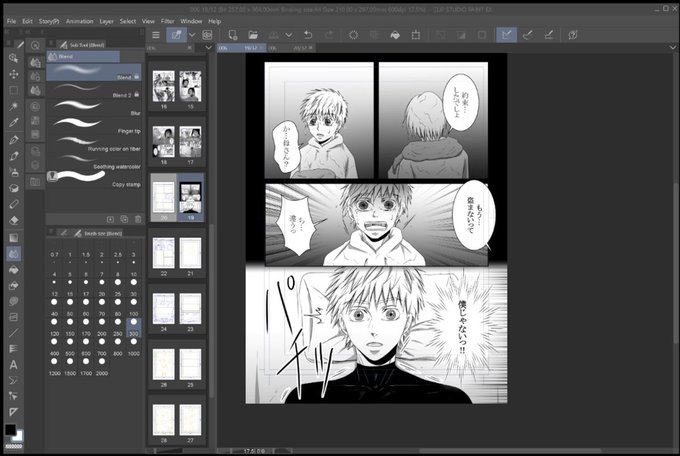Click the Open file folder icon
Image resolution: width=680 pixels, height=456 pixels.
pyautogui.click(x=253, y=35)
